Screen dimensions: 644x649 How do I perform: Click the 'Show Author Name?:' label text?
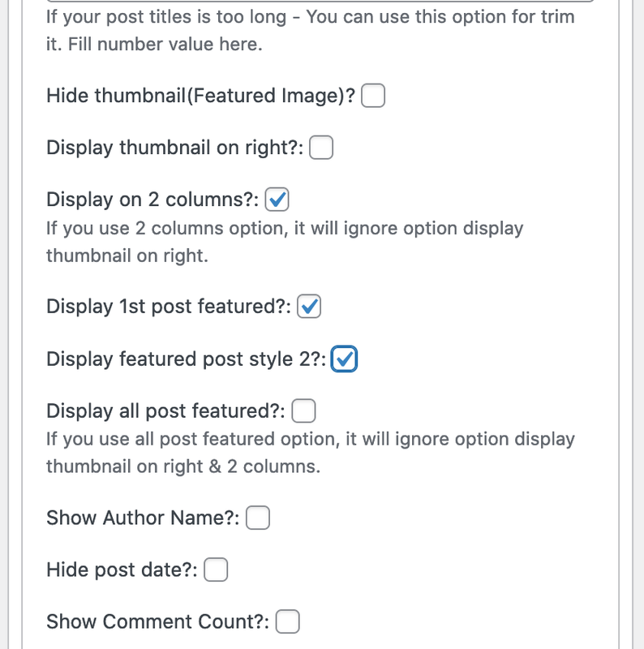click(x=144, y=518)
